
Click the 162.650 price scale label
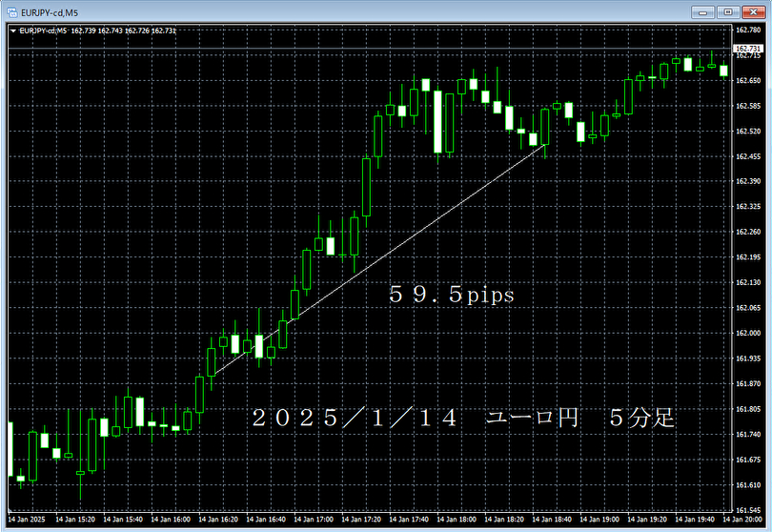point(748,80)
